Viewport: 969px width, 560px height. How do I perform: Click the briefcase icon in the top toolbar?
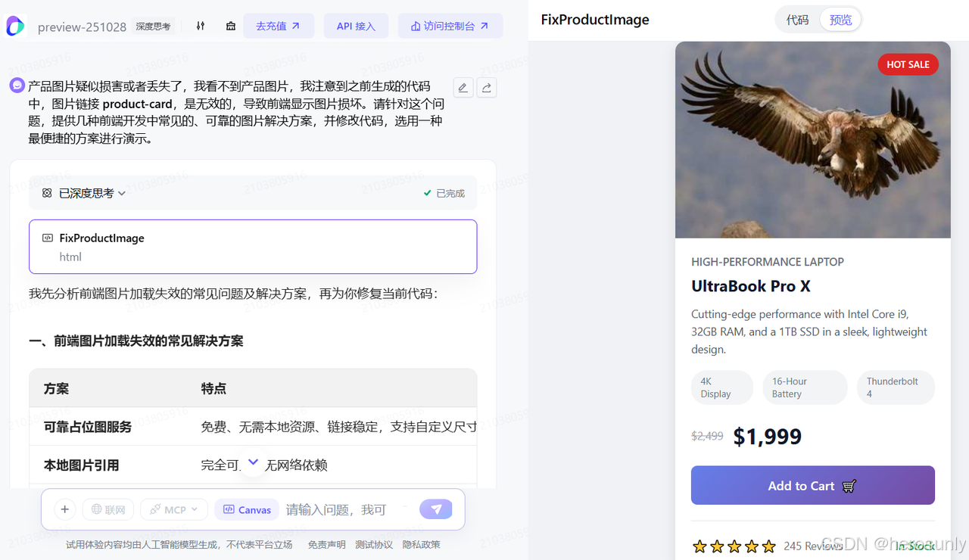(230, 26)
